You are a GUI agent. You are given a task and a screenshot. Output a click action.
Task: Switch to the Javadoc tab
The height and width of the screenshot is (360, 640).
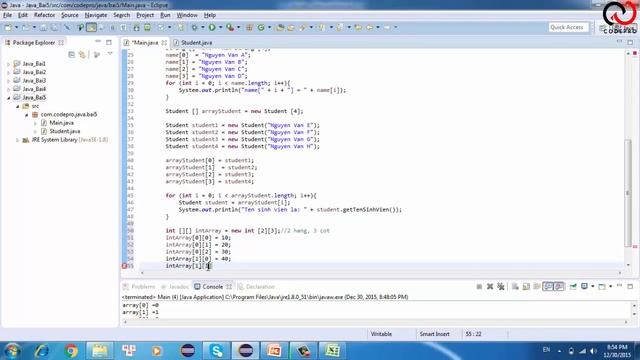pos(175,287)
